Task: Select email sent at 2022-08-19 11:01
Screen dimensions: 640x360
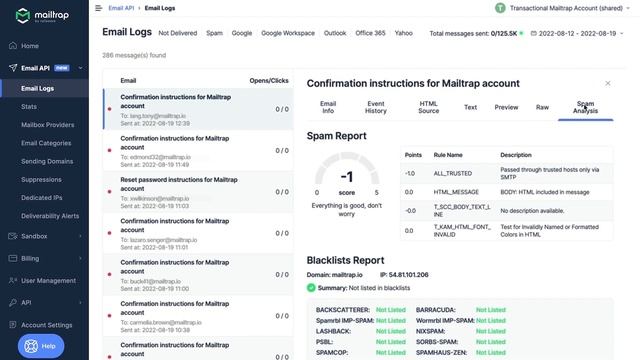Action: pyautogui.click(x=198, y=233)
